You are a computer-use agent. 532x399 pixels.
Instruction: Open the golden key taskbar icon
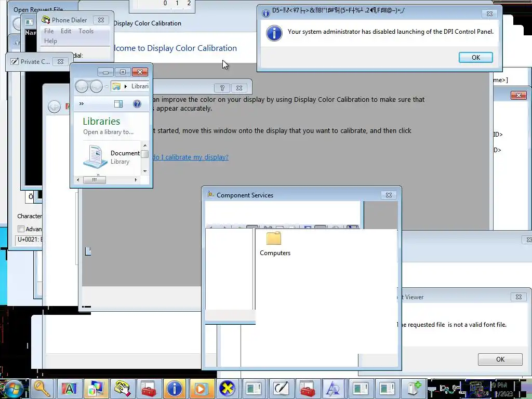(43, 389)
